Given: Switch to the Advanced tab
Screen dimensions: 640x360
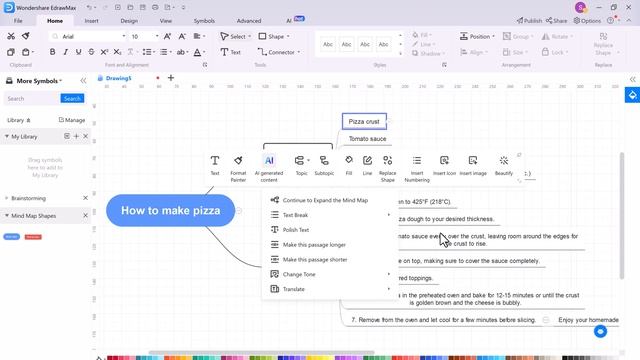Looking at the screenshot, I should (249, 20).
